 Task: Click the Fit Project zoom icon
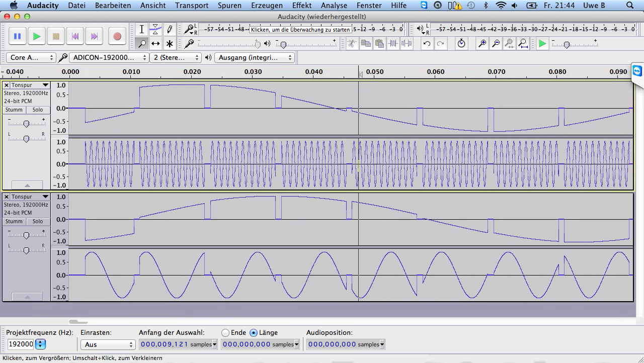(523, 43)
